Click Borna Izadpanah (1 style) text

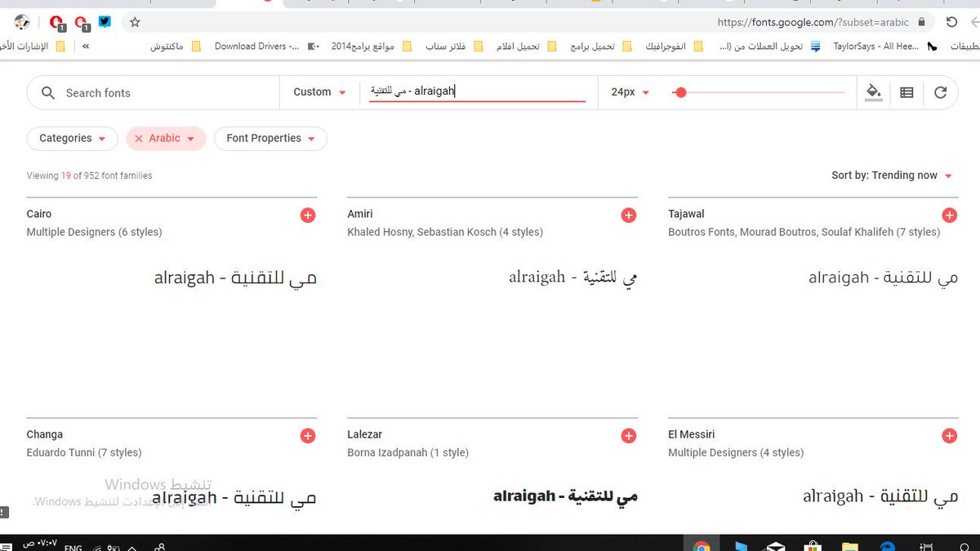point(408,452)
